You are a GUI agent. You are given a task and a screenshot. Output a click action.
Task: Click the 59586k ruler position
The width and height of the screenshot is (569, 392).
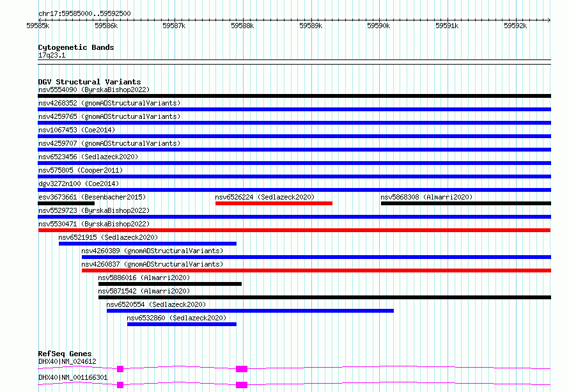[106, 26]
